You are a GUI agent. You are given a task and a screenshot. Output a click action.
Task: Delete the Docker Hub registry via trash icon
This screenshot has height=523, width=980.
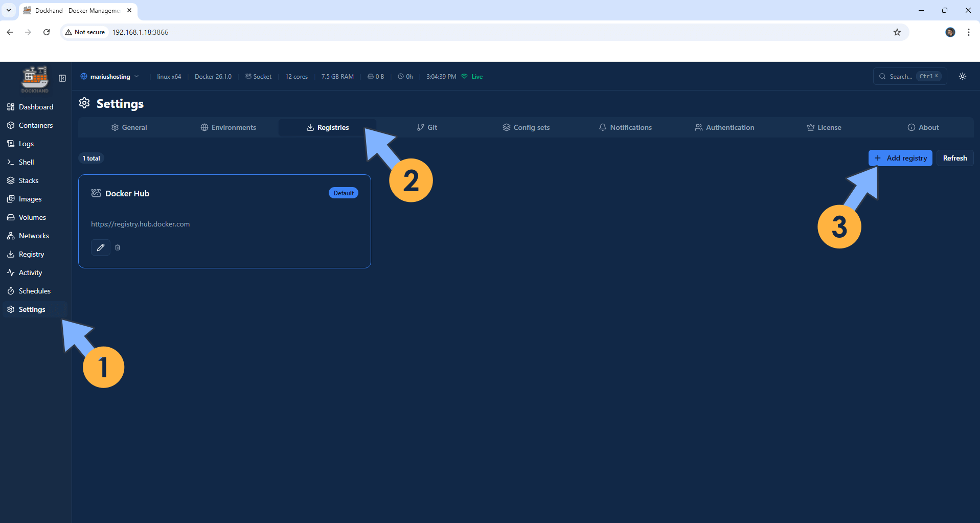coord(118,247)
